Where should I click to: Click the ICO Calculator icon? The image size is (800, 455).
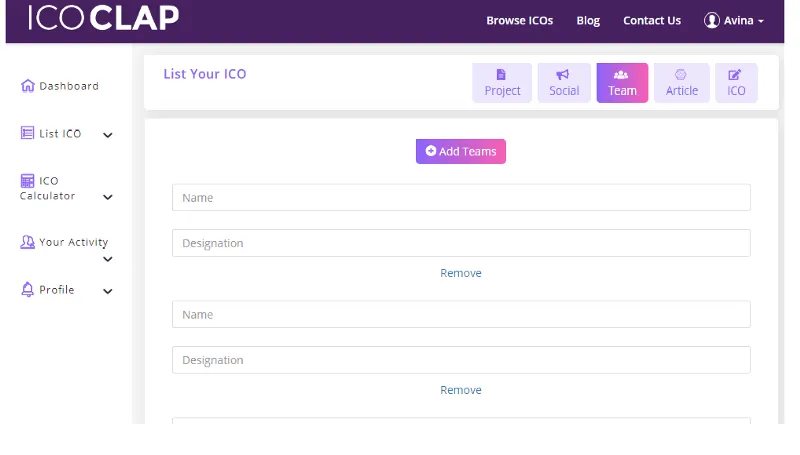coord(28,181)
